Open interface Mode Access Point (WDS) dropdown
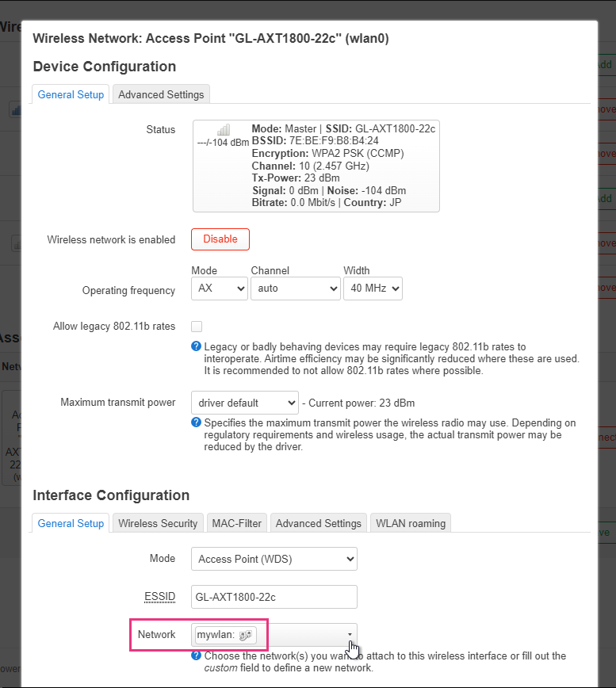This screenshot has height=688, width=616. point(274,559)
